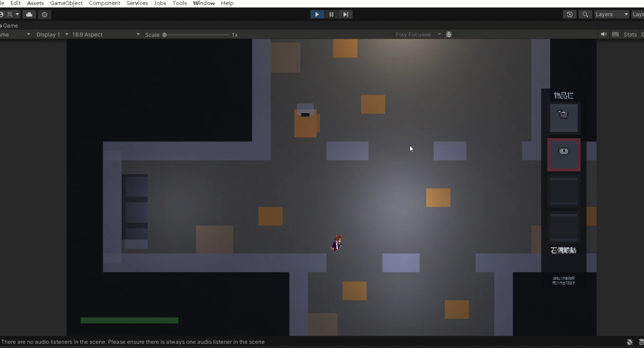
Task: Click the Step frame button
Action: coord(345,14)
